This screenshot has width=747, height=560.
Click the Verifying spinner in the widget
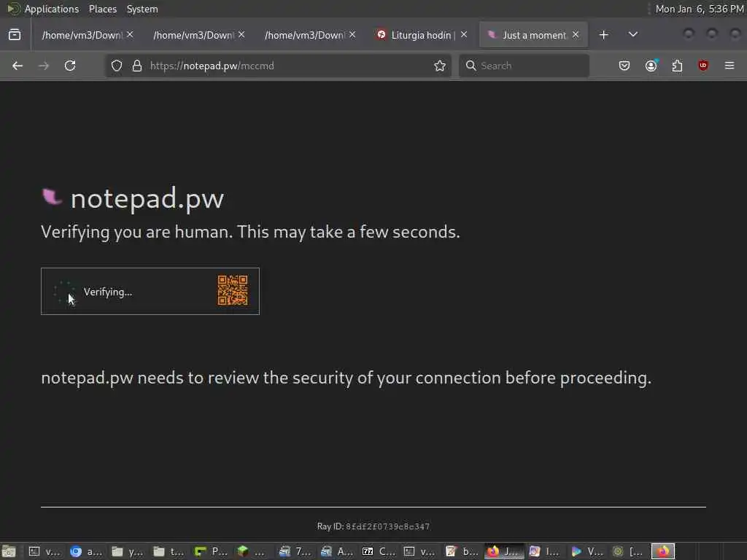point(64,292)
